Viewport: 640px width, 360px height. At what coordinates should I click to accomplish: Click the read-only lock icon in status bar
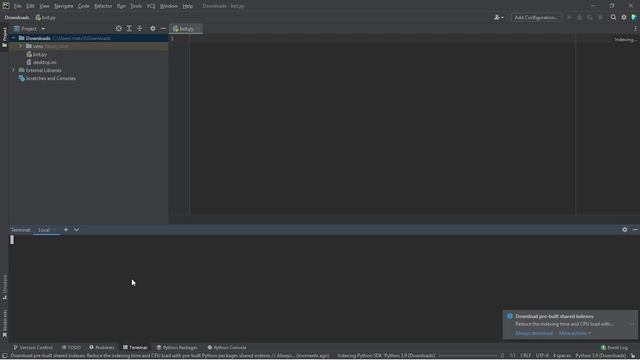pos(633,356)
